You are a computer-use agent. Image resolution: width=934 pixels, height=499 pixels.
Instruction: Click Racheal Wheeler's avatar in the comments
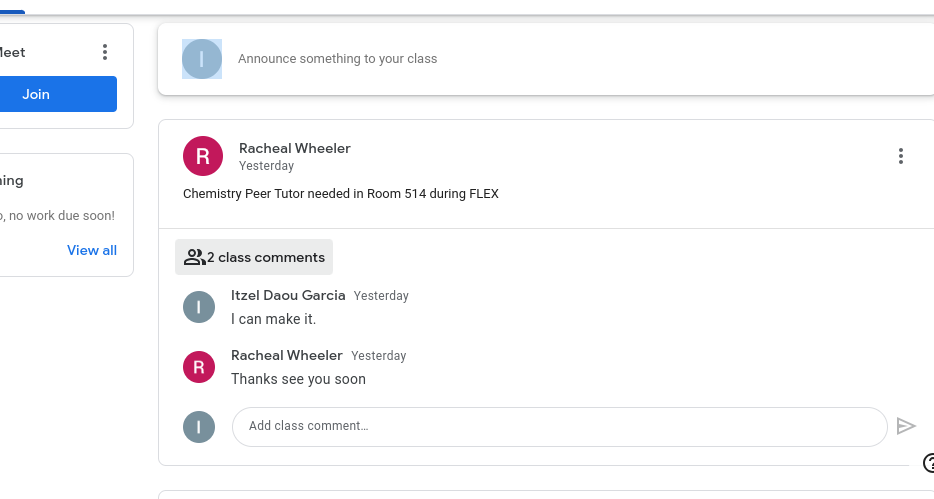coord(199,367)
